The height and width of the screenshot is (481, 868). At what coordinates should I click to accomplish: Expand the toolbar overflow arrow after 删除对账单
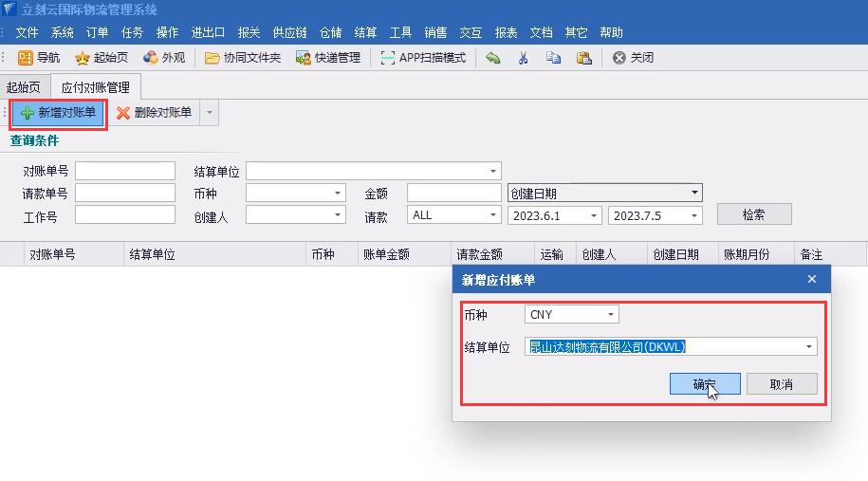pyautogui.click(x=210, y=113)
